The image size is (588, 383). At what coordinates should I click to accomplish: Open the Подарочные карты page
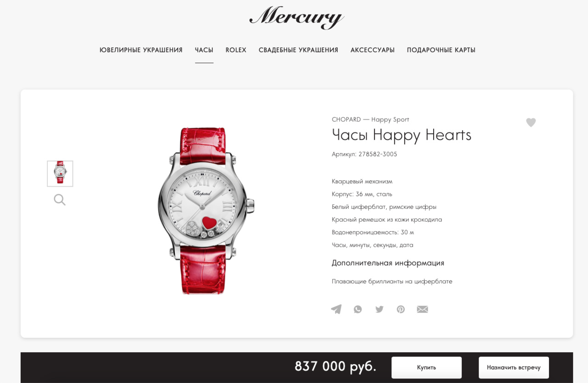(441, 50)
